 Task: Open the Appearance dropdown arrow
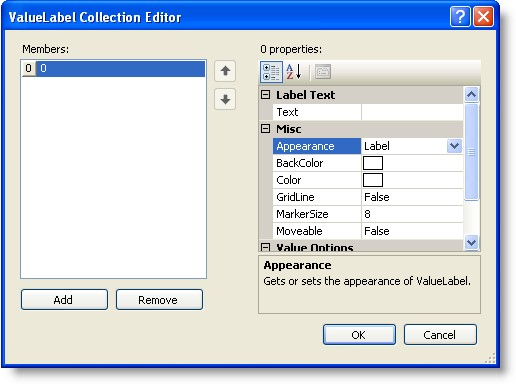pos(454,146)
